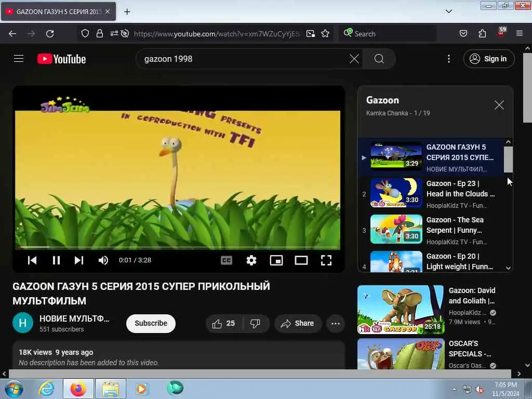Play the previous video in playlist

click(32, 260)
